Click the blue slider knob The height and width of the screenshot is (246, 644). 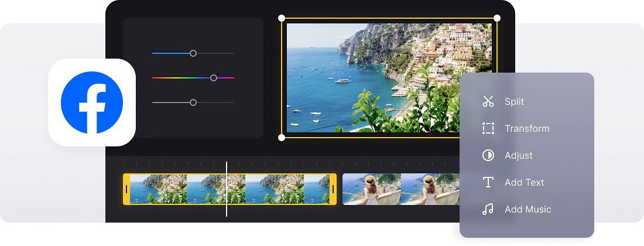click(193, 53)
